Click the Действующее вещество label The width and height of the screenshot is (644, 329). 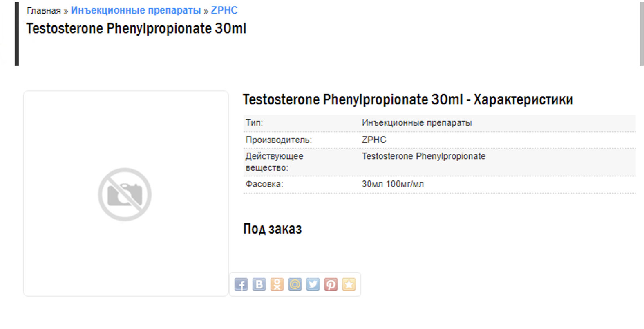pos(274,162)
